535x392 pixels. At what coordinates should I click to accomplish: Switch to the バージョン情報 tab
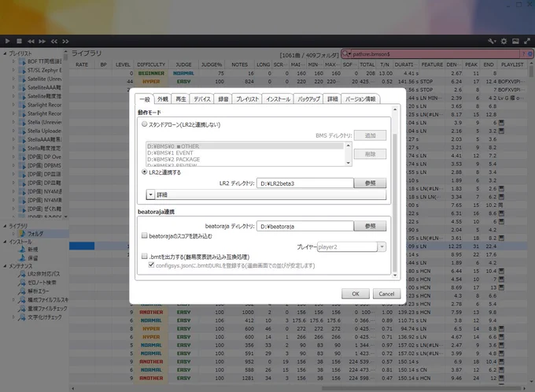pos(360,98)
